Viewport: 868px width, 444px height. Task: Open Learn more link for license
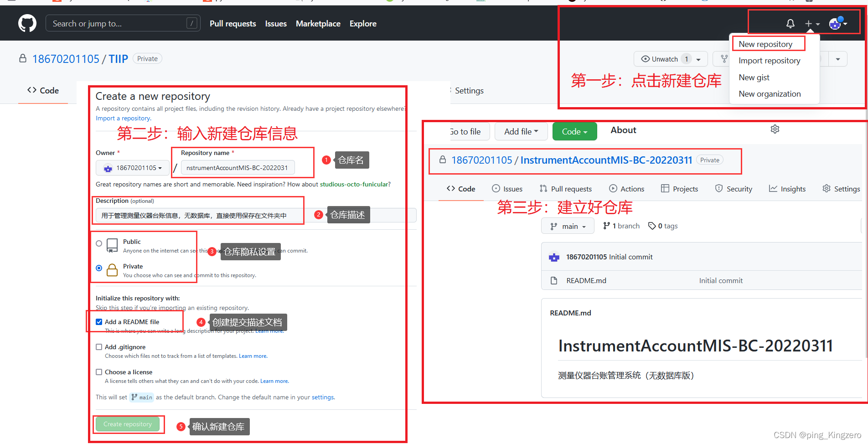point(274,381)
